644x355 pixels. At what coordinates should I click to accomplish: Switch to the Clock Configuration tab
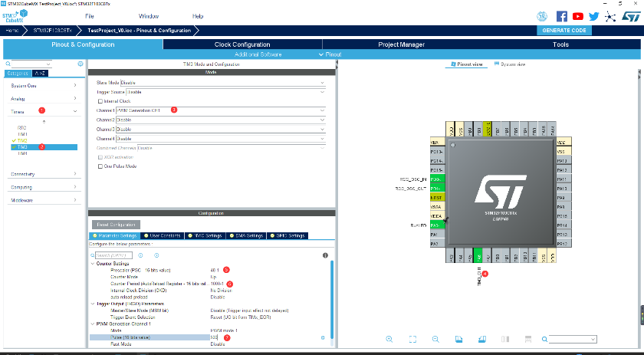[x=242, y=44]
